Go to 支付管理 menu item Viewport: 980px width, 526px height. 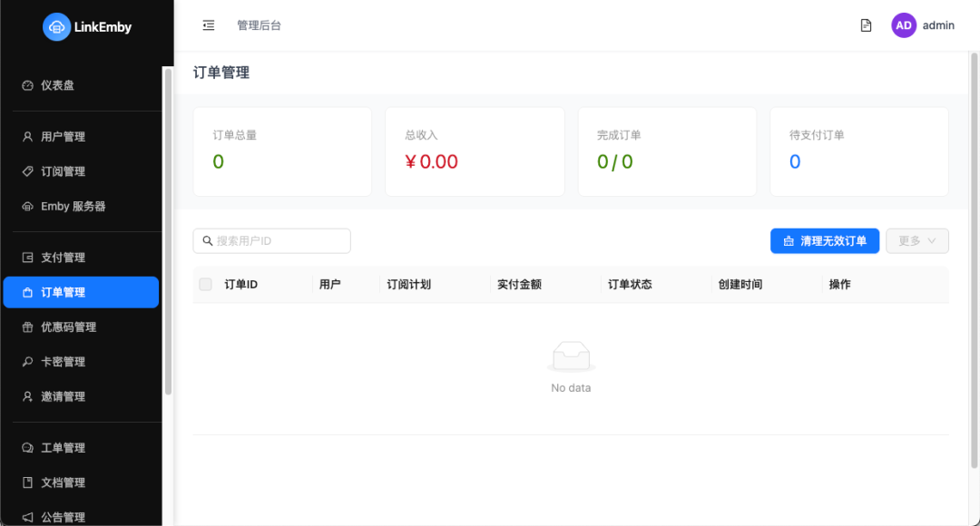[x=63, y=258]
